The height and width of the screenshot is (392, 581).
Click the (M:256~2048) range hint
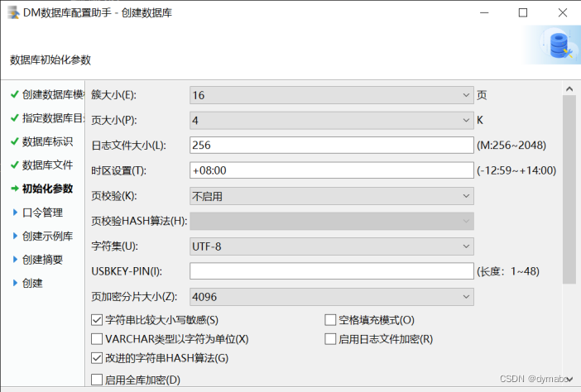[x=511, y=145]
